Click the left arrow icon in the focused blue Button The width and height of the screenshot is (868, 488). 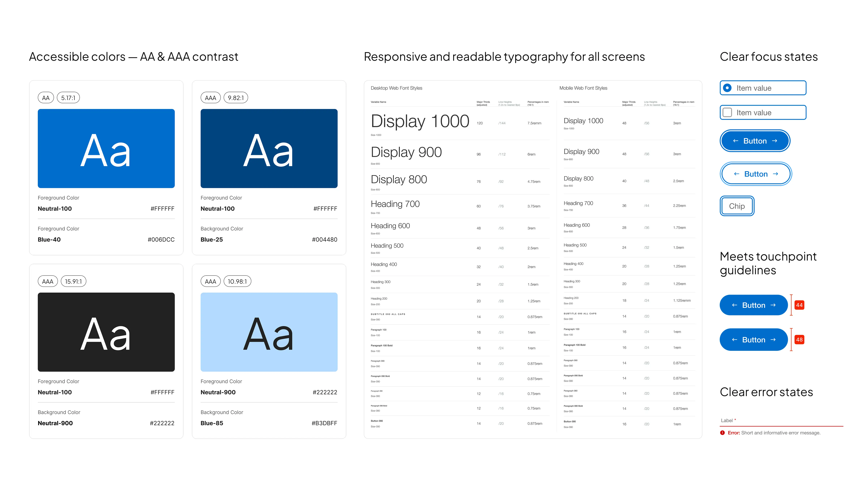point(736,141)
